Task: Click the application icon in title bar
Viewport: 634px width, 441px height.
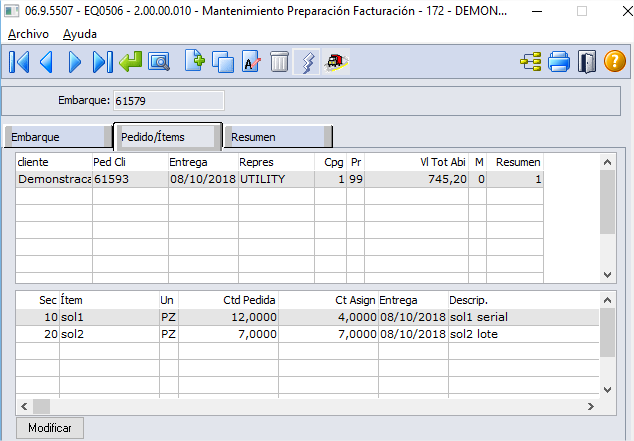Action: tap(11, 11)
